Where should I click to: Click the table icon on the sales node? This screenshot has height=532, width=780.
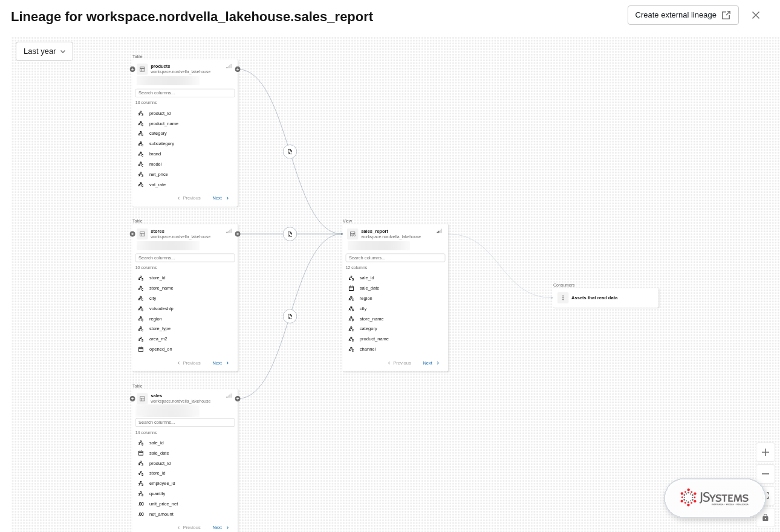point(142,398)
